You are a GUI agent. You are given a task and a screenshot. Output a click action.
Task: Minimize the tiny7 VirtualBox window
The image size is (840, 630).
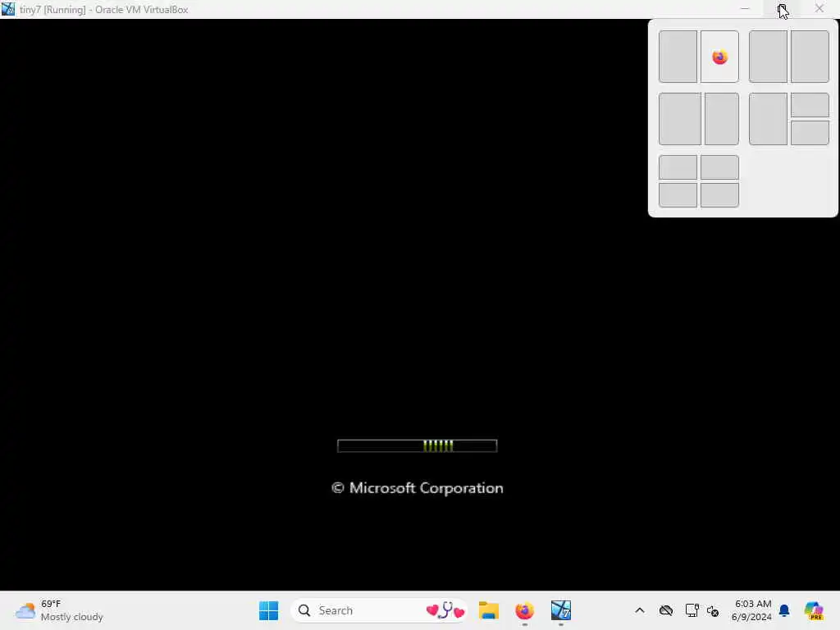click(x=745, y=9)
